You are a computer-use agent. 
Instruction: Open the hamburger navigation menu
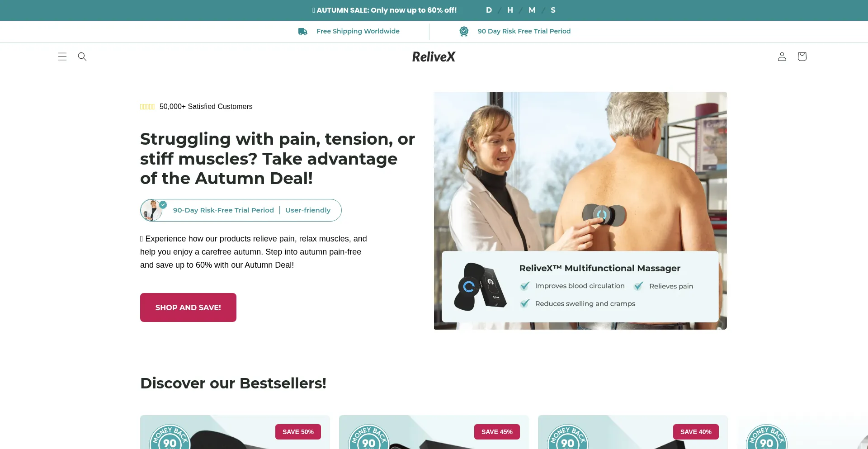coord(62,57)
